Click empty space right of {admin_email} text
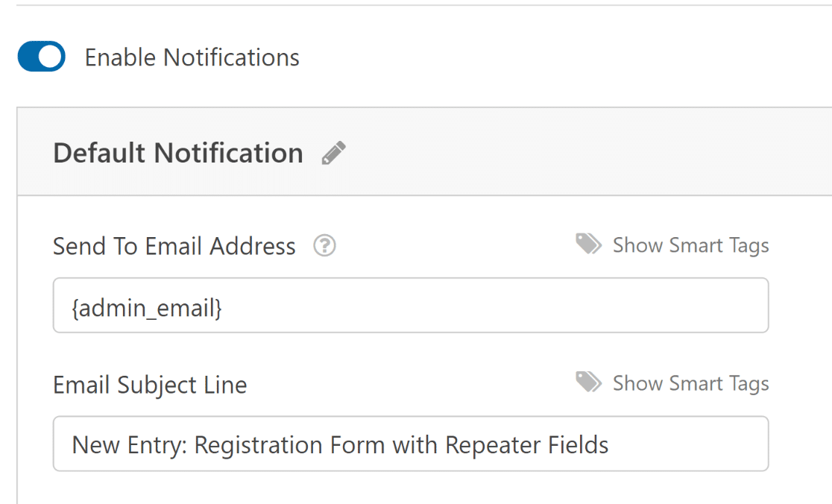Viewport: 832px width, 504px height. [x=485, y=306]
